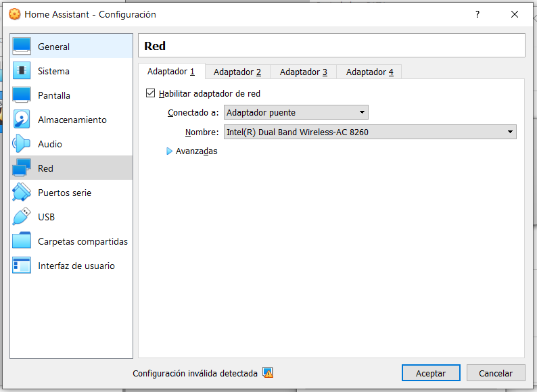
Task: Click the help question mark button
Action: pos(477,14)
